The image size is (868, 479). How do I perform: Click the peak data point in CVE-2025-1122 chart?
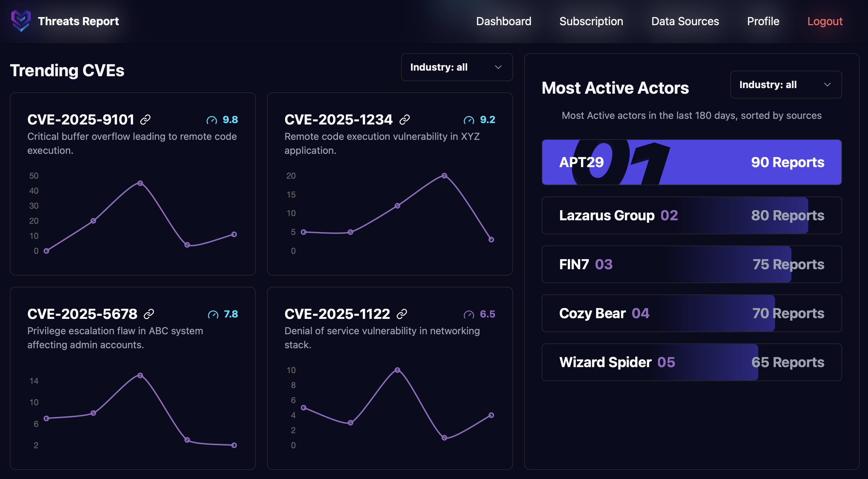(x=397, y=370)
